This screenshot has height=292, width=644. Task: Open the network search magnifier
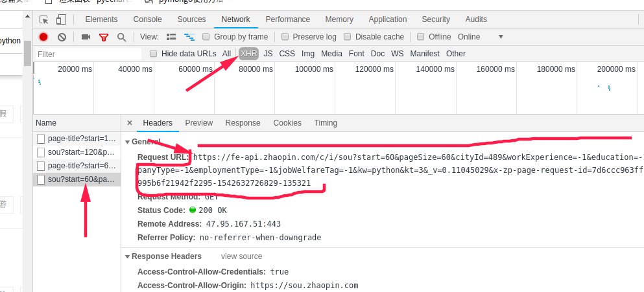pyautogui.click(x=121, y=38)
